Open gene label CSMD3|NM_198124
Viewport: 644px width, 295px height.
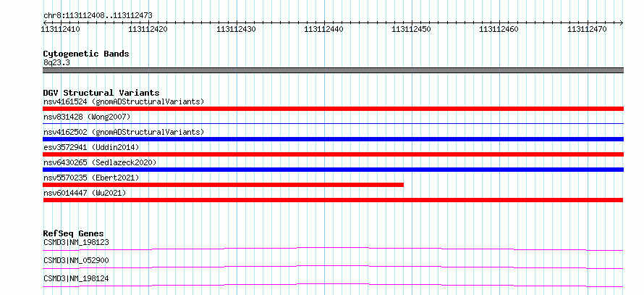pyautogui.click(x=76, y=278)
